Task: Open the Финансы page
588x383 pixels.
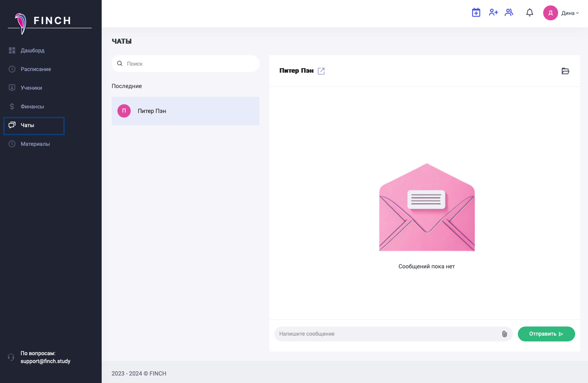Action: [32, 106]
